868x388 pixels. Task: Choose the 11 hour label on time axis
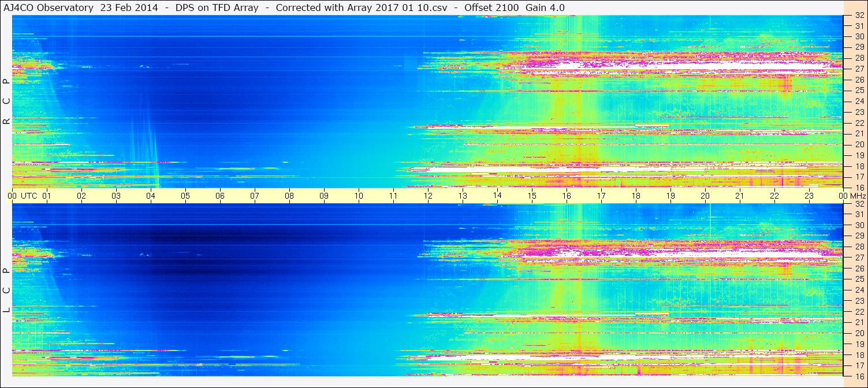pos(393,196)
